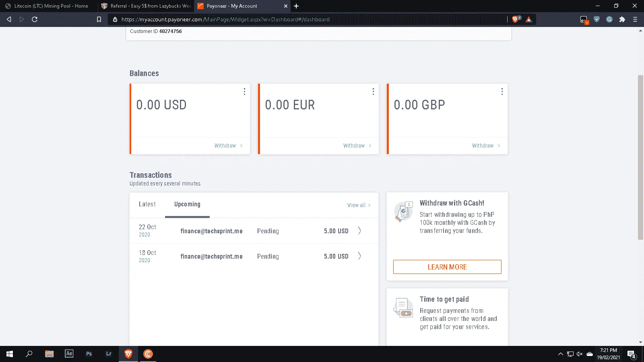Open a new browser tab
Image resolution: width=644 pixels, height=362 pixels.
(x=296, y=6)
